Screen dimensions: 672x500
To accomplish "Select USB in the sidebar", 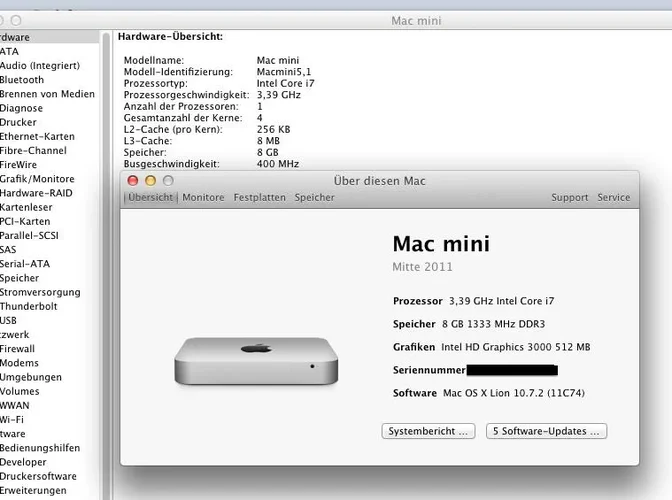I will [9, 320].
